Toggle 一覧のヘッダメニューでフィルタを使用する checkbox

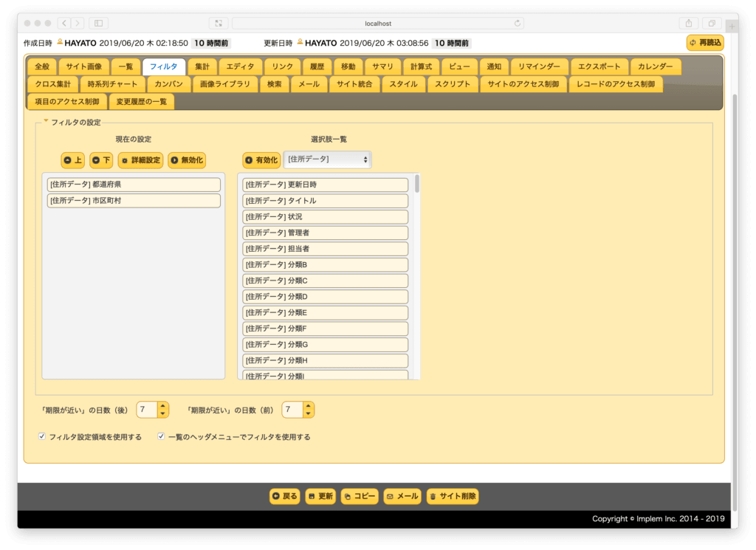point(161,436)
